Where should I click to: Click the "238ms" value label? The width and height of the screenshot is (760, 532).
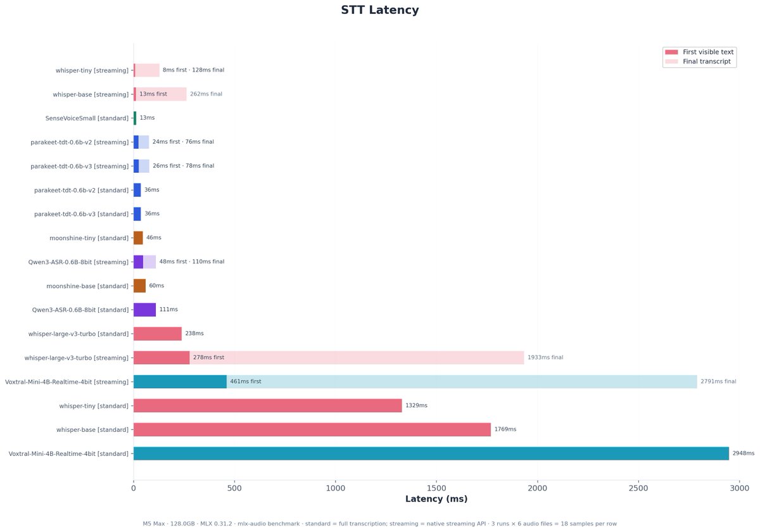tap(194, 333)
